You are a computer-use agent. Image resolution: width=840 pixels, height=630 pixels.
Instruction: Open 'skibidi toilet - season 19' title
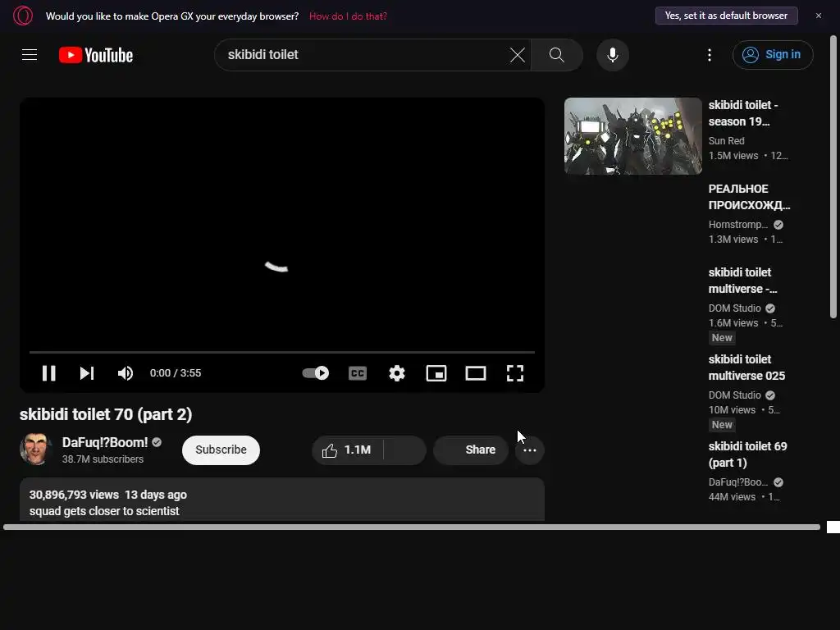click(x=743, y=113)
